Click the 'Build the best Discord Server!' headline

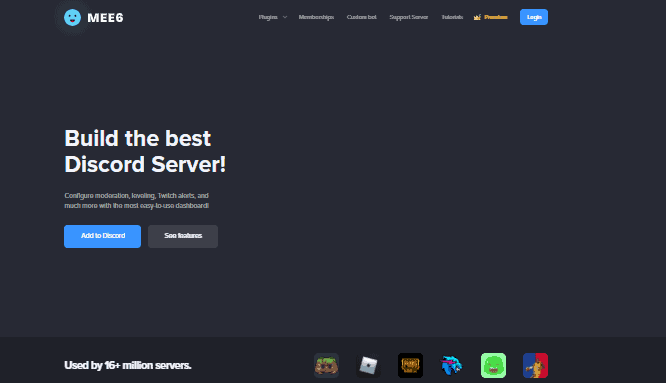145,151
